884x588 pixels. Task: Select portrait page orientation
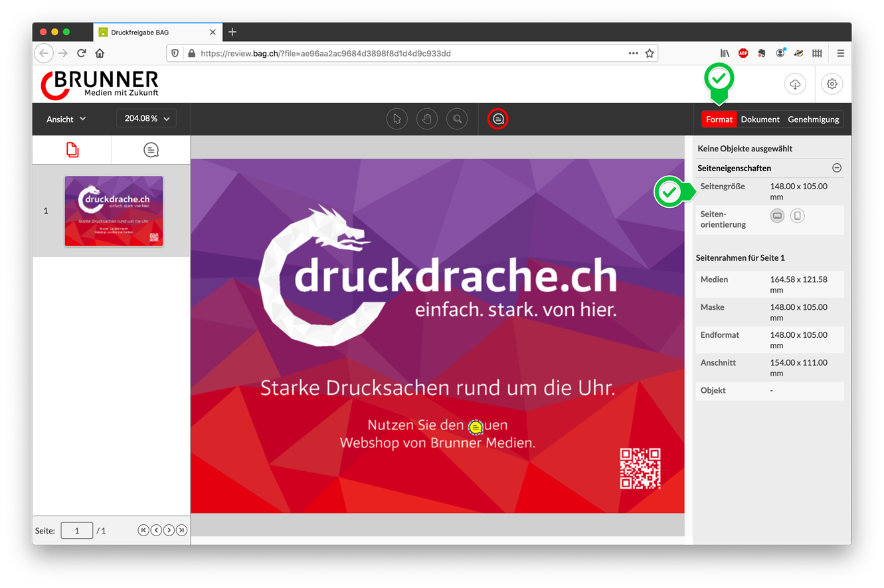[x=798, y=216]
